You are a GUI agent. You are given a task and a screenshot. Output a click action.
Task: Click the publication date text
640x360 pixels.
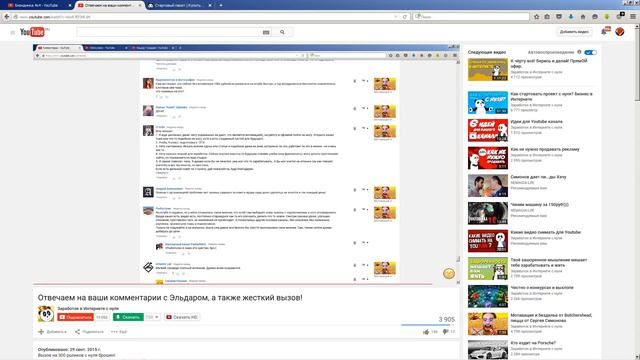pos(69,350)
